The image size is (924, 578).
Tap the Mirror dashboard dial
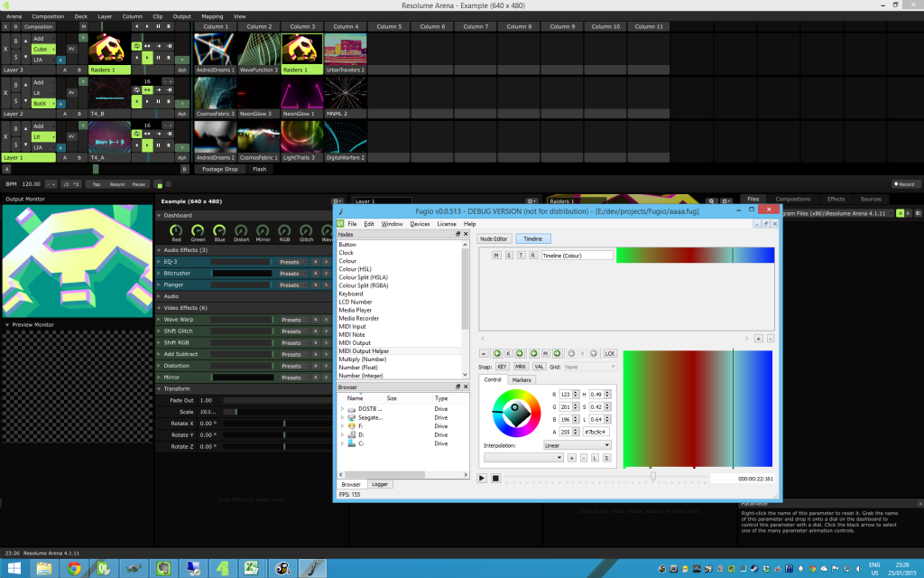pos(263,230)
